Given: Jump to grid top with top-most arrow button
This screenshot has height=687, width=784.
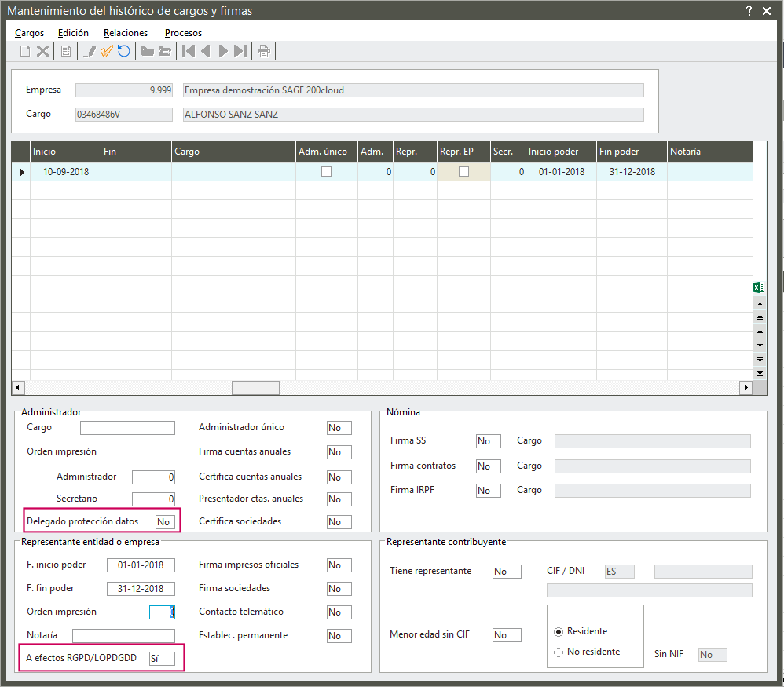Looking at the screenshot, I should tap(759, 303).
